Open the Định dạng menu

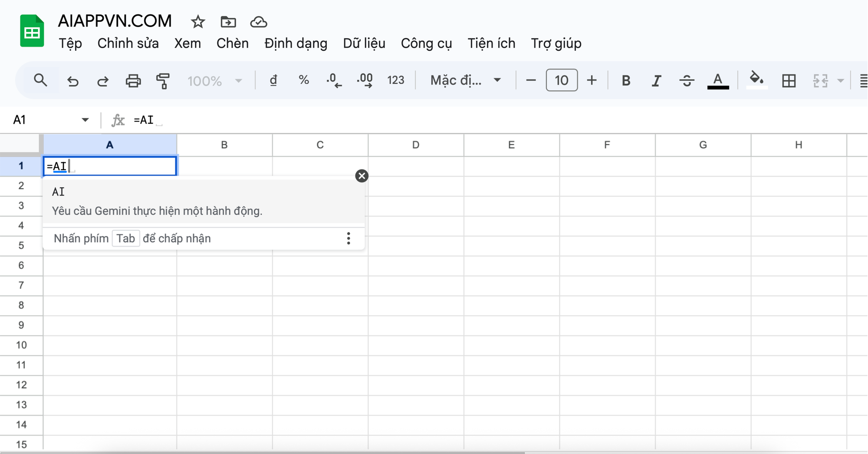point(296,43)
